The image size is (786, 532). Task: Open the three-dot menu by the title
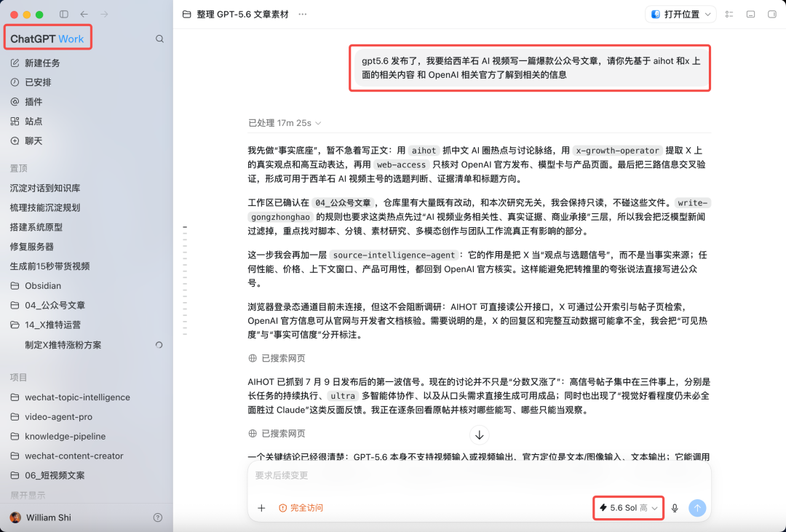pos(302,14)
